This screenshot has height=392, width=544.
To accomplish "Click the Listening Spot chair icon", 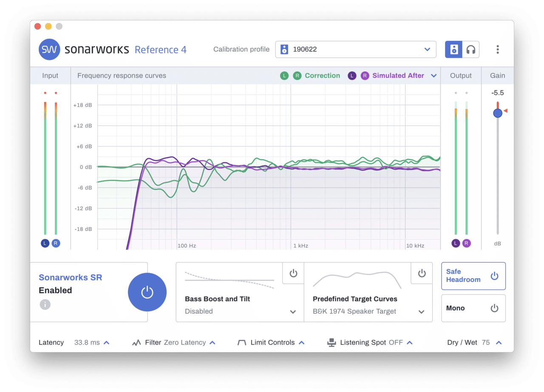I will (x=331, y=342).
